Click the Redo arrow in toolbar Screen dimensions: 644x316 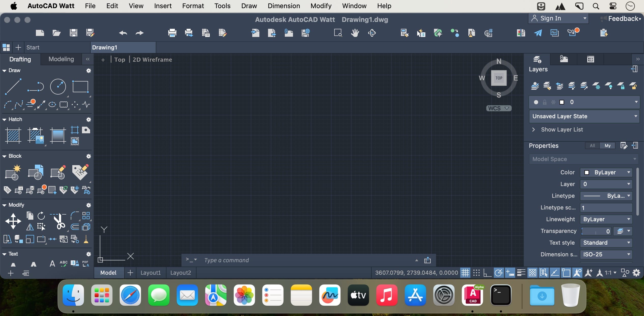(x=139, y=33)
